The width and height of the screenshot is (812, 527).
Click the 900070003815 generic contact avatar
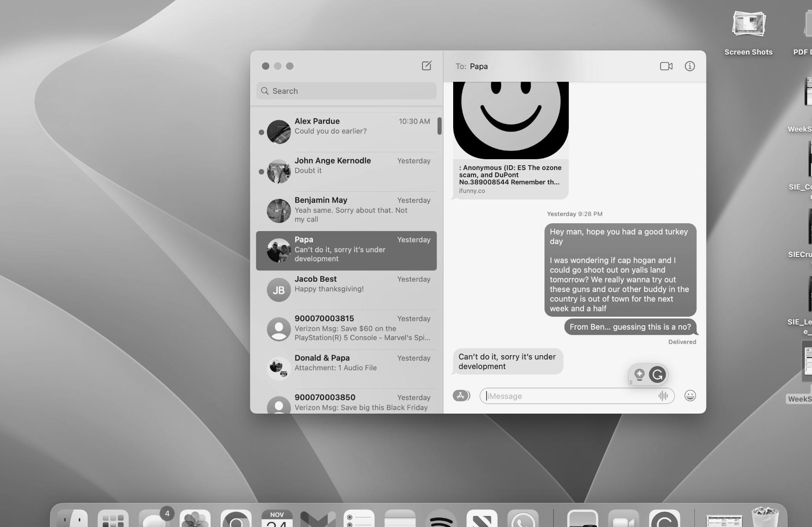(279, 329)
